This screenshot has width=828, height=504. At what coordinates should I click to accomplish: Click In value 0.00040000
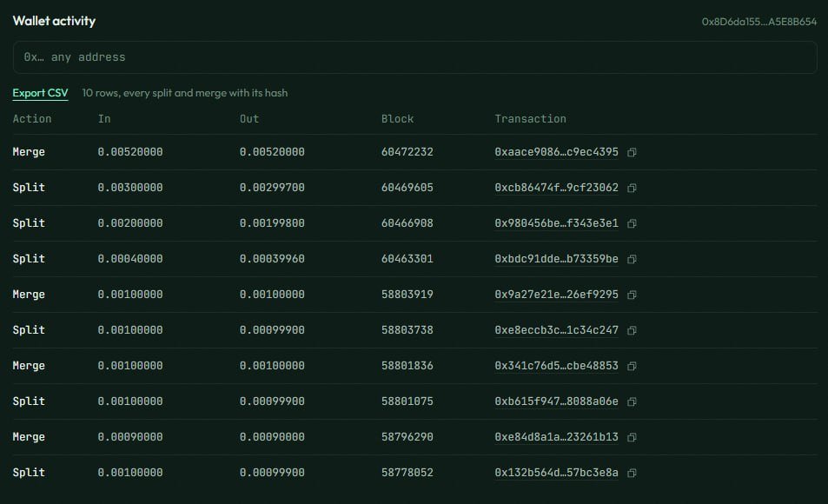pyautogui.click(x=130, y=259)
